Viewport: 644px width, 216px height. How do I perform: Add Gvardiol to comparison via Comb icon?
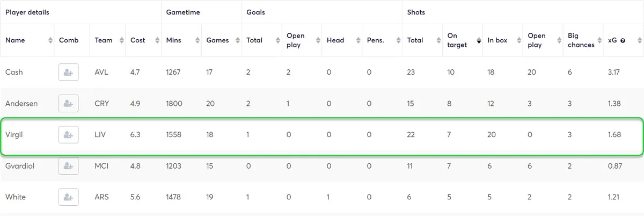pyautogui.click(x=68, y=165)
